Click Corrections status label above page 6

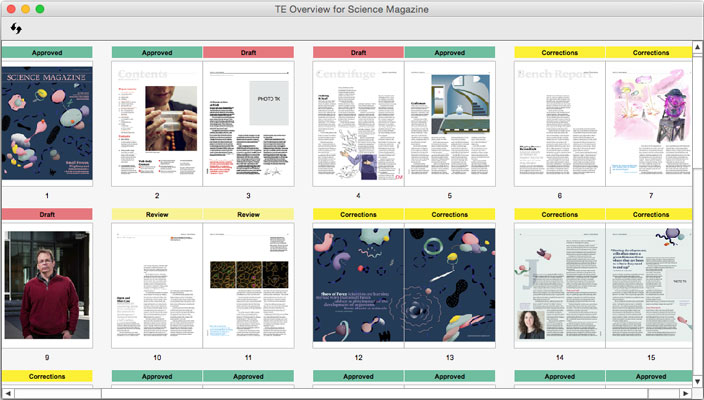559,53
